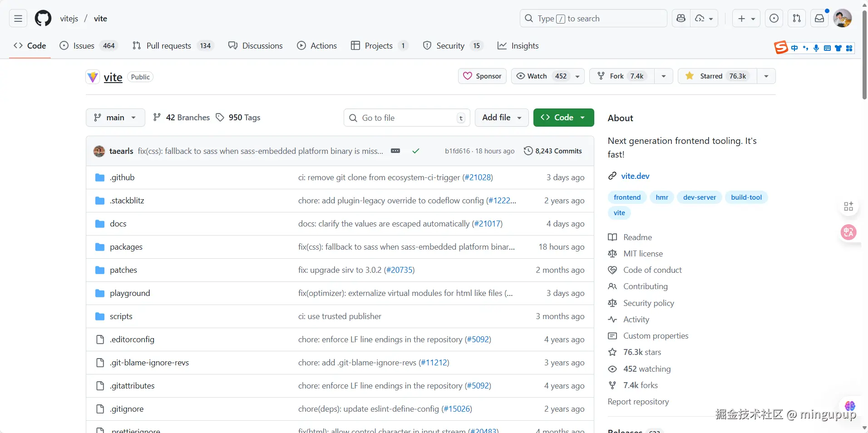Click the translate floating icon
This screenshot has height=433, width=868.
848,232
